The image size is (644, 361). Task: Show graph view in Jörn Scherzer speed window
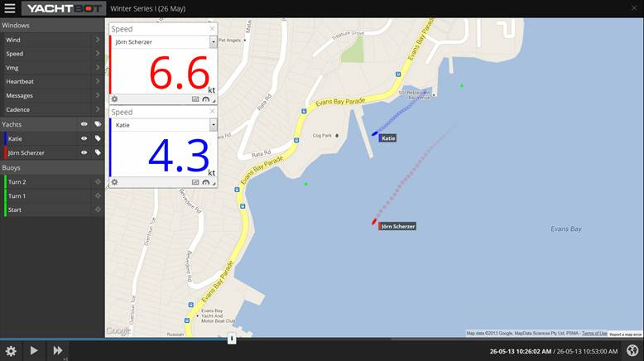[x=195, y=99]
